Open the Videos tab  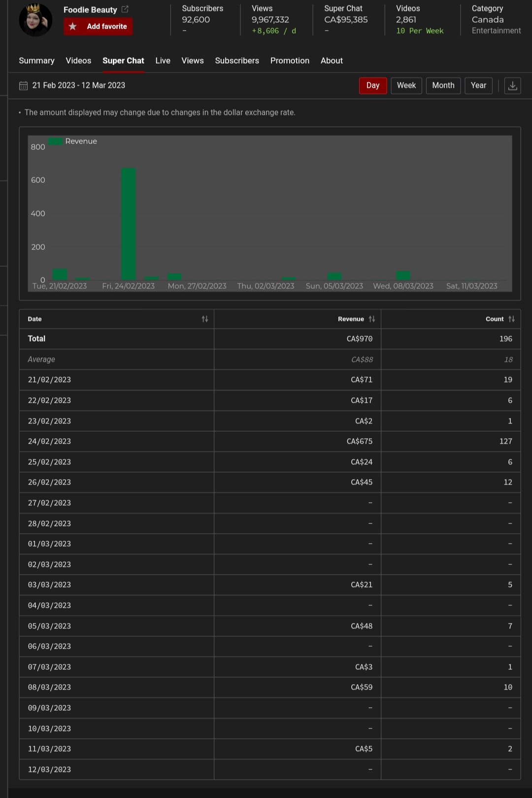coord(78,61)
